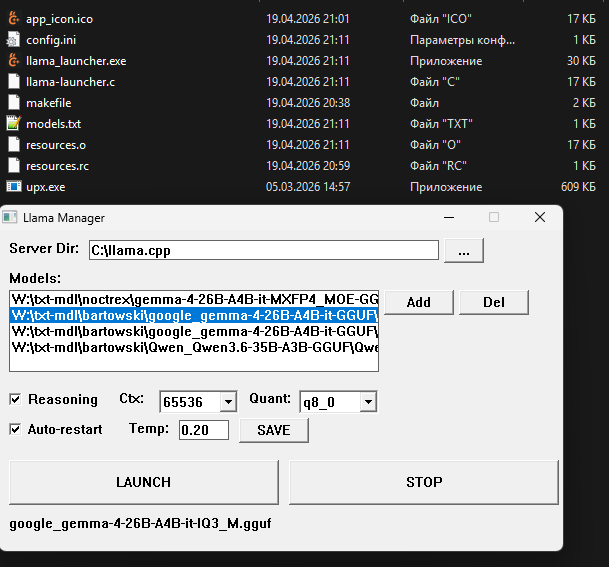Open the Quant dropdown showing q8_0
Image resolution: width=609 pixels, height=567 pixels.
pos(368,402)
